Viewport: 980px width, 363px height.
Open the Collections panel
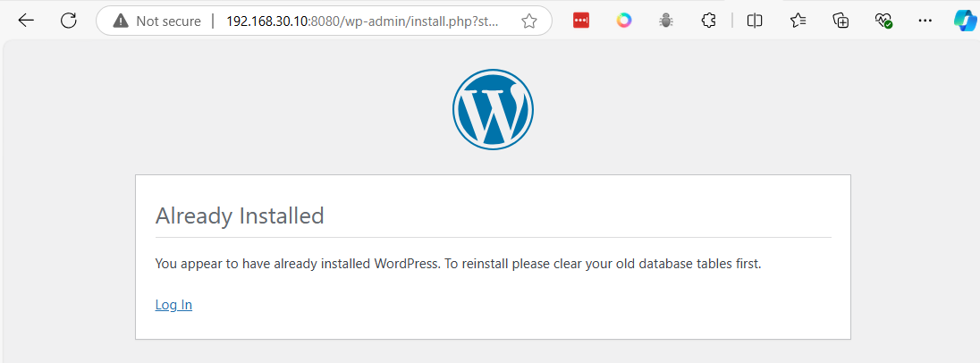pos(841,21)
